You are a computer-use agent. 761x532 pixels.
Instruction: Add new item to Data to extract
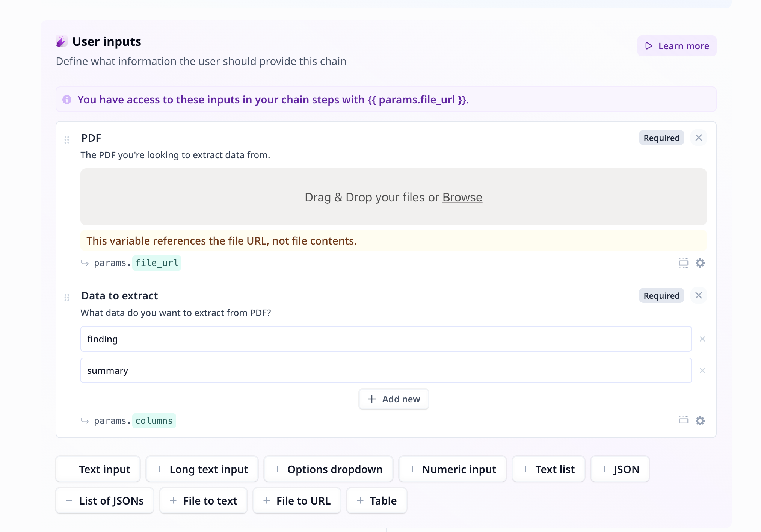(394, 399)
